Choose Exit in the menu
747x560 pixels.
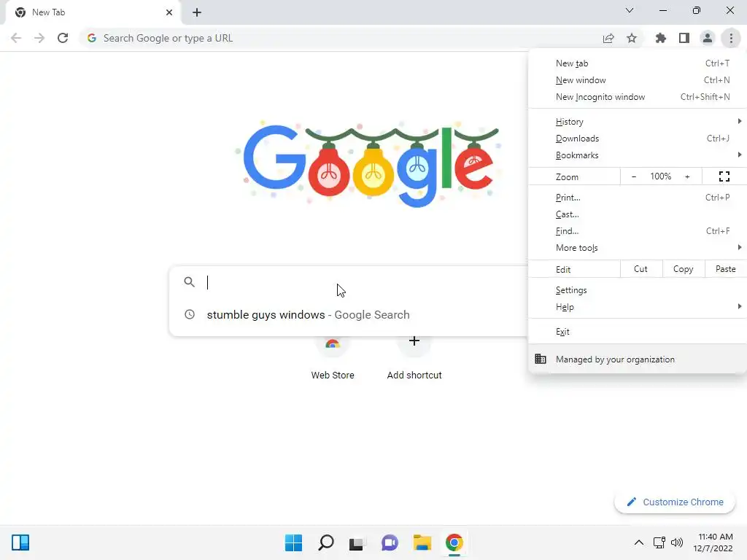(x=638, y=332)
